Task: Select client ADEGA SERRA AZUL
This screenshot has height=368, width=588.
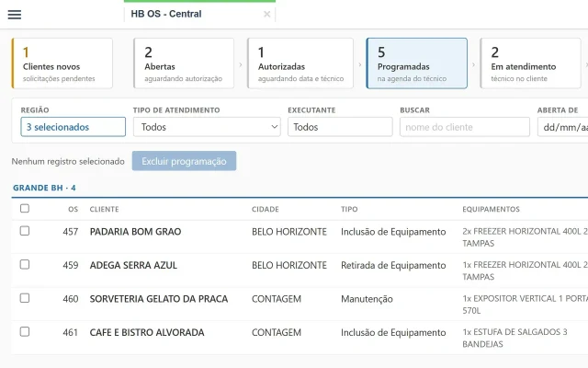Action: (133, 265)
